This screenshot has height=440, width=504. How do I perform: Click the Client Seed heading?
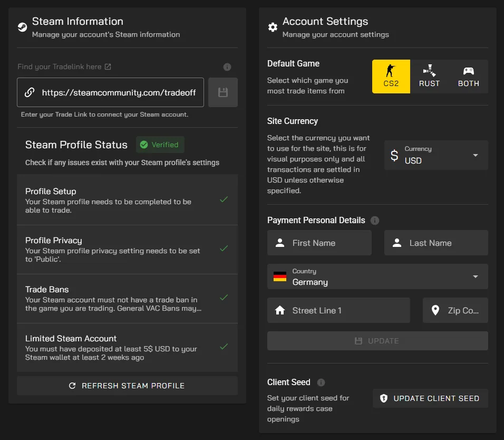[x=289, y=382]
